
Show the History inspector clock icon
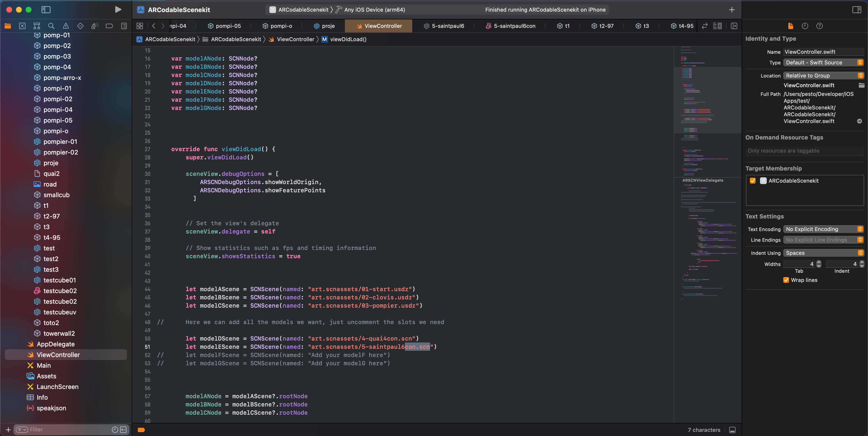[805, 26]
